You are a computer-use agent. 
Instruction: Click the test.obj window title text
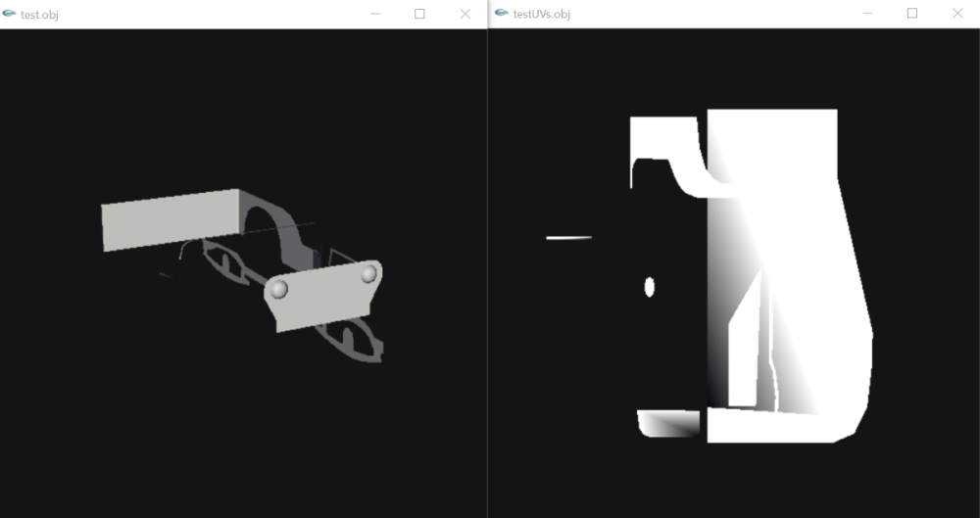click(39, 15)
